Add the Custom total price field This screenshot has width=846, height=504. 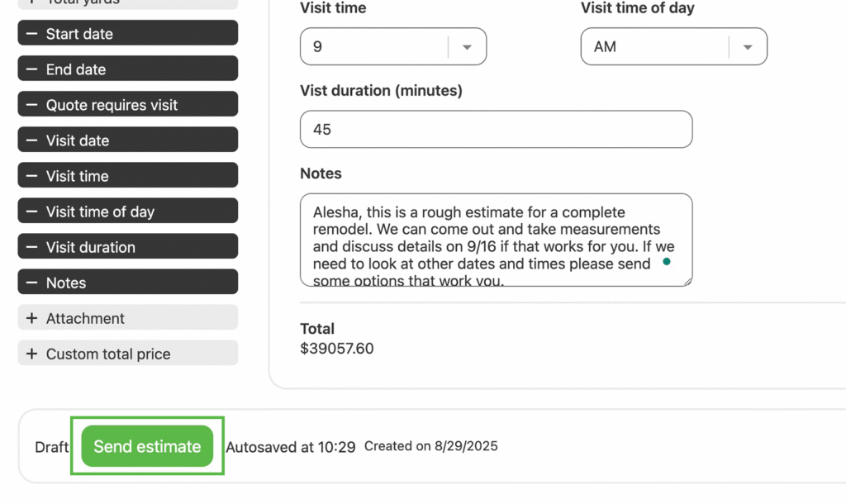pyautogui.click(x=31, y=354)
